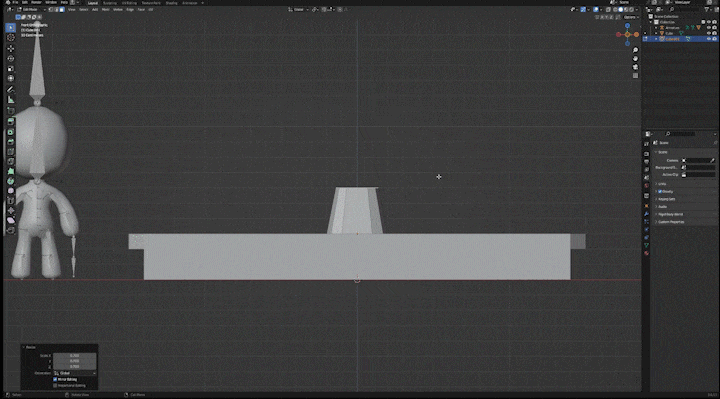The width and height of the screenshot is (720, 399).
Task: Expand the Custom Properties panel
Action: 671,222
